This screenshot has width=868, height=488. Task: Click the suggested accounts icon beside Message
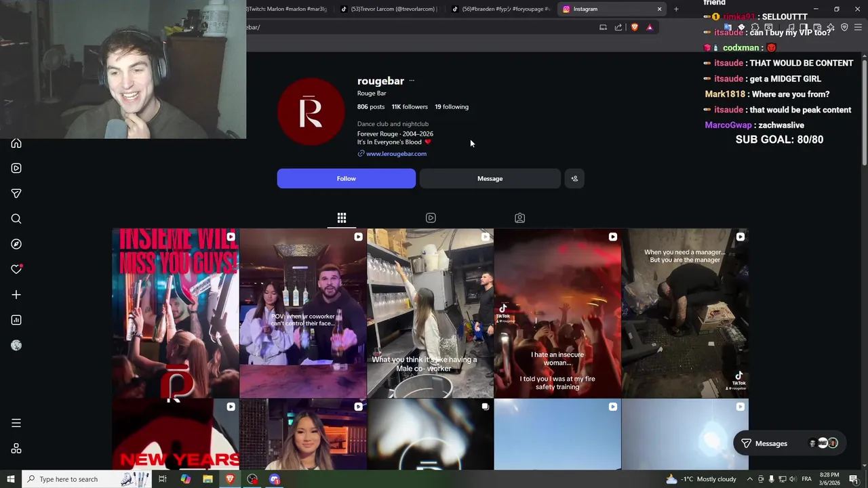[574, 178]
